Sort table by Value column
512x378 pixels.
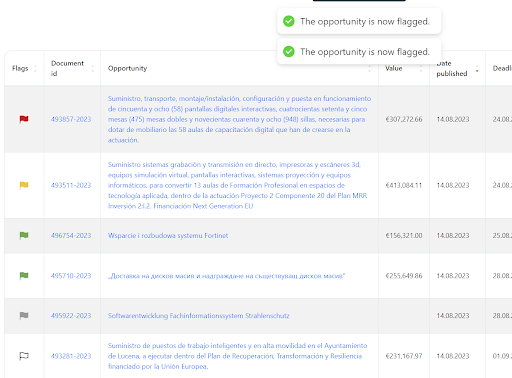(421, 68)
